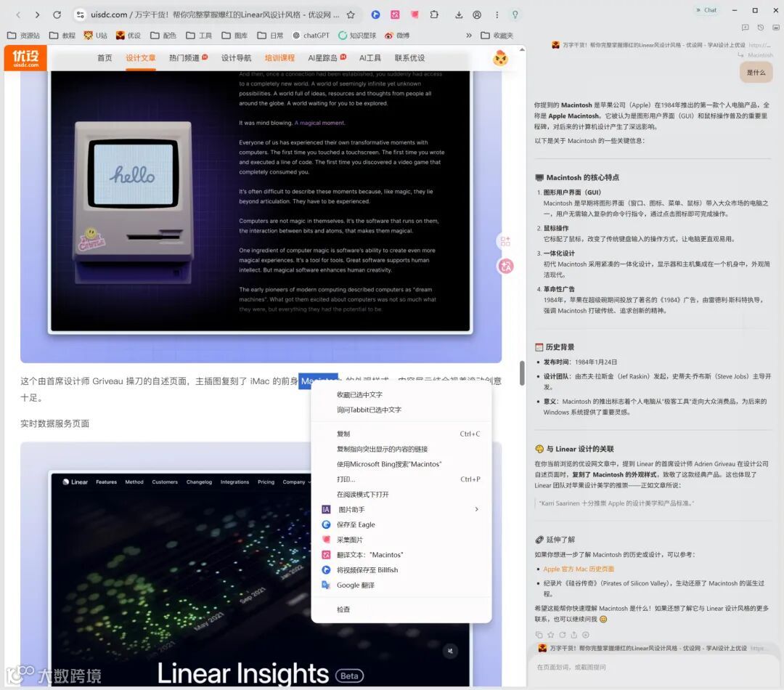Open the 收藏夹 bookmark folder

point(497,36)
